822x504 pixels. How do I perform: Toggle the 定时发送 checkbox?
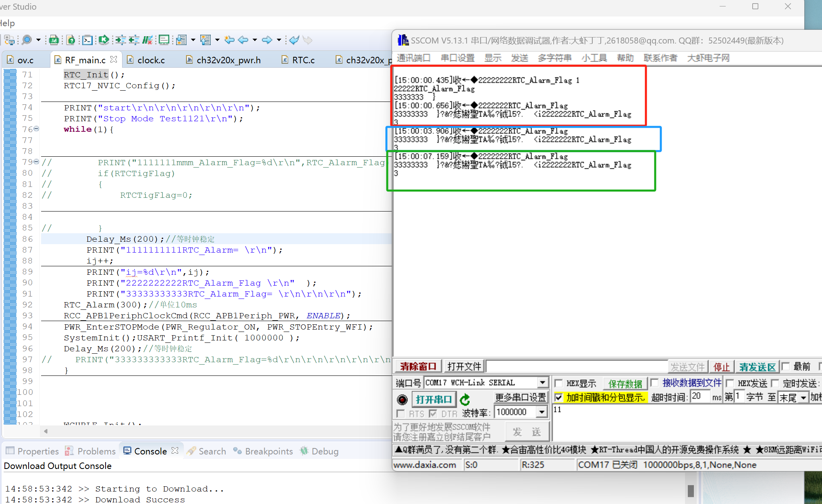pos(775,383)
